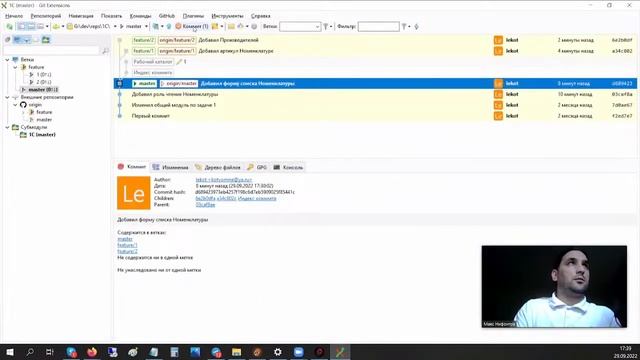The image size is (640, 360).
Task: Switch to the Дерево файлов tab
Action: point(218,167)
